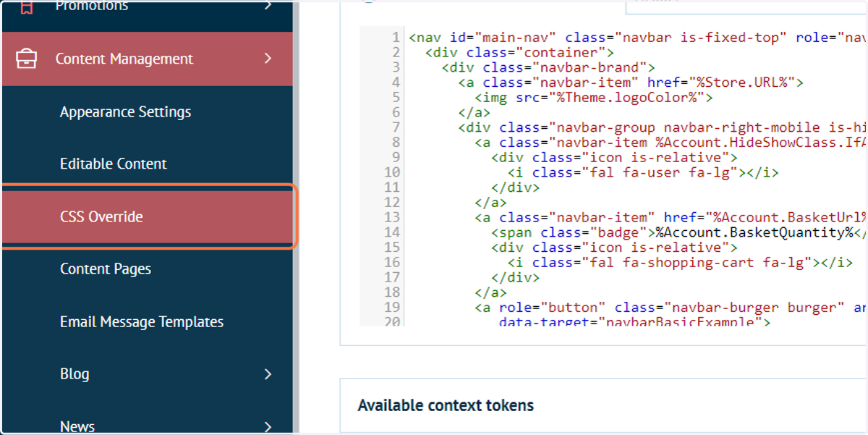
Task: Click the navbar-burger button code line
Action: 671,308
